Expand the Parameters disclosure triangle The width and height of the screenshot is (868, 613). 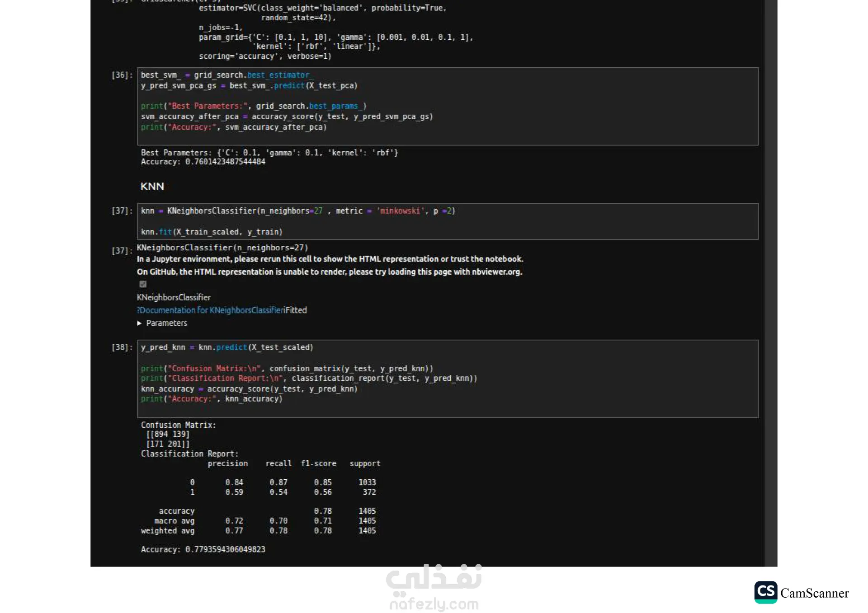(x=140, y=323)
